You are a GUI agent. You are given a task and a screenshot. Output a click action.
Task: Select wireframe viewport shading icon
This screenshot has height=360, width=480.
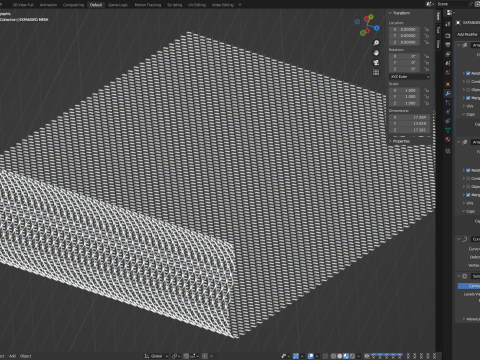(x=333, y=356)
